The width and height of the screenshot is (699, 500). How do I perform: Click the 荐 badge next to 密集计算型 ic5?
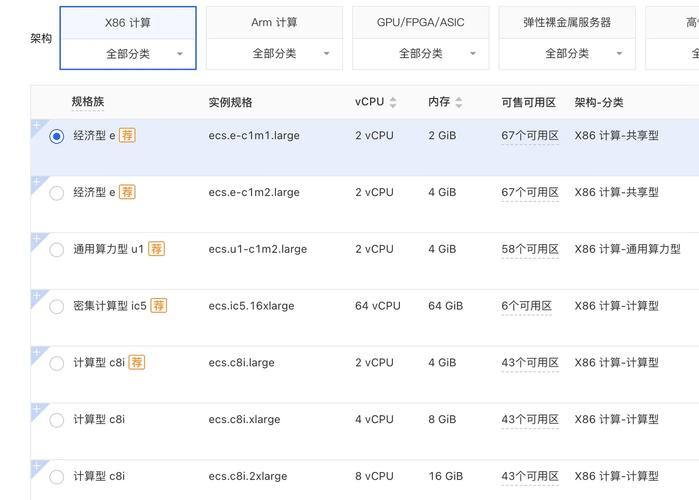coord(159,306)
